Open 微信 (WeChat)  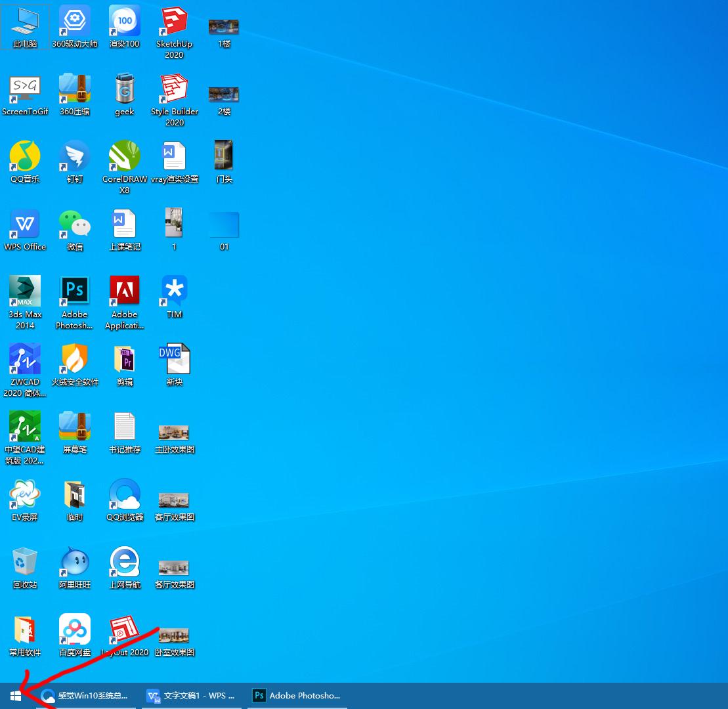[x=74, y=223]
